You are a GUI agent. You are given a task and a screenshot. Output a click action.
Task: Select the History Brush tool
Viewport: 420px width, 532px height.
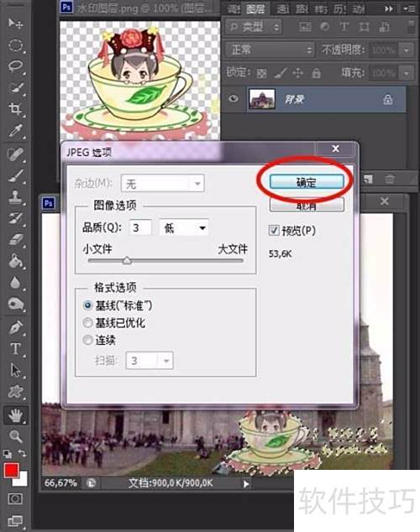click(x=15, y=218)
